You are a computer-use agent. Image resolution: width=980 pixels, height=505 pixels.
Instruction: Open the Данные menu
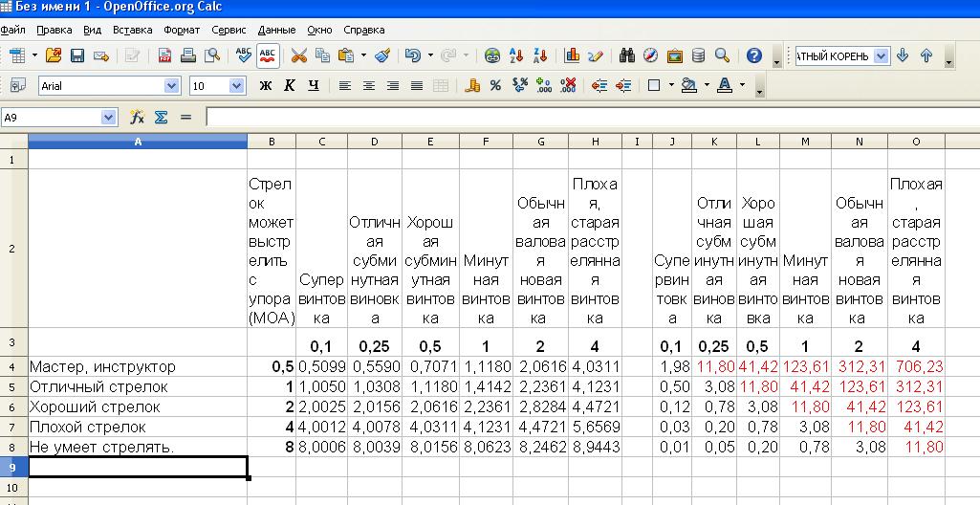(276, 30)
